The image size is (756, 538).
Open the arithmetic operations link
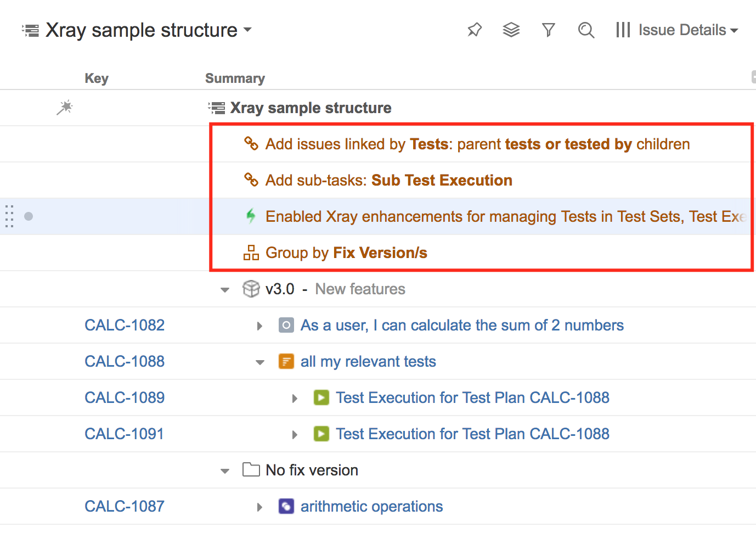tap(371, 506)
